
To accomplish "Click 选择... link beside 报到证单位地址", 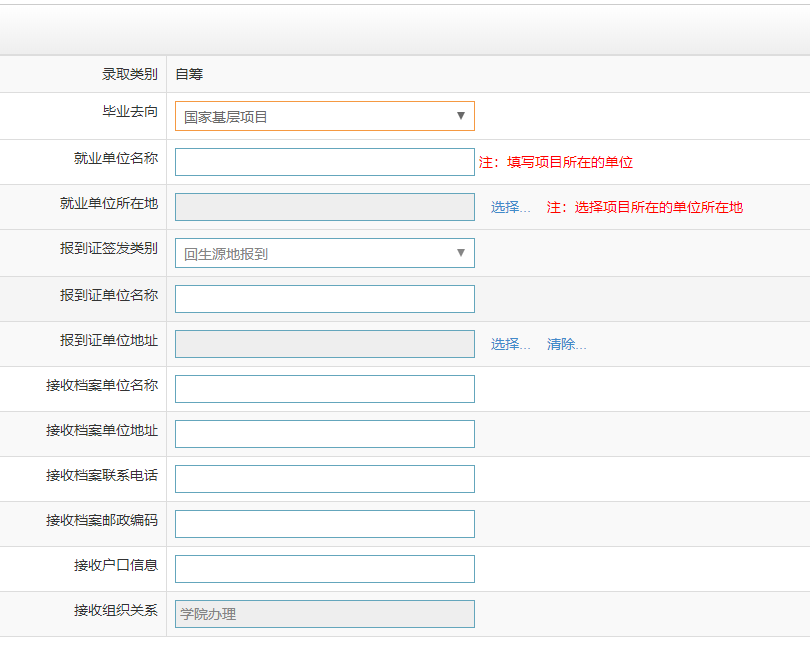I will [510, 345].
